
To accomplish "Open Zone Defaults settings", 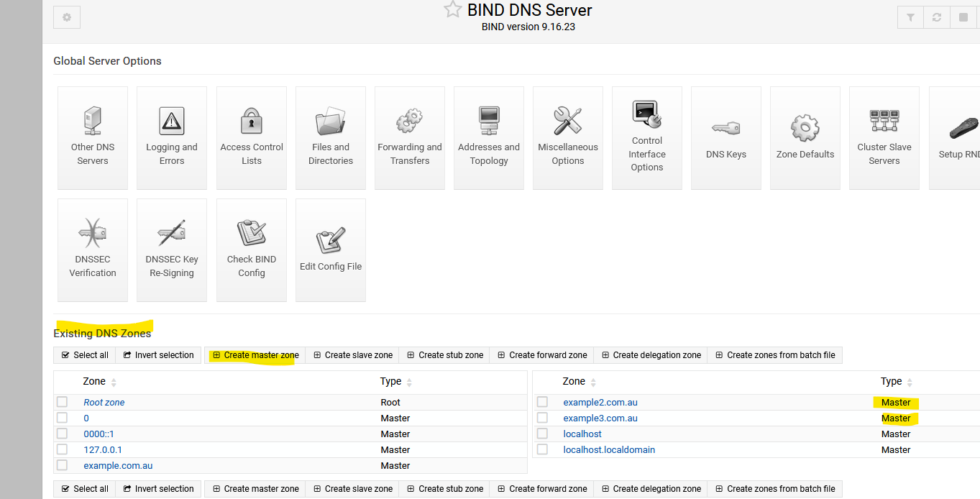I will [x=805, y=138].
